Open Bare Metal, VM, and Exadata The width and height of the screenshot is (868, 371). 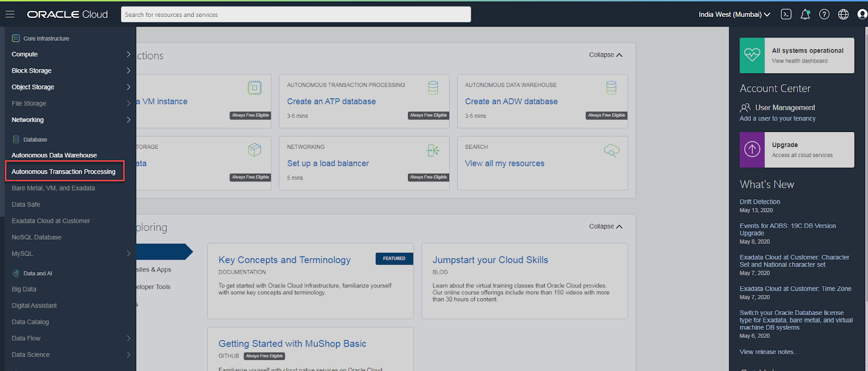53,188
